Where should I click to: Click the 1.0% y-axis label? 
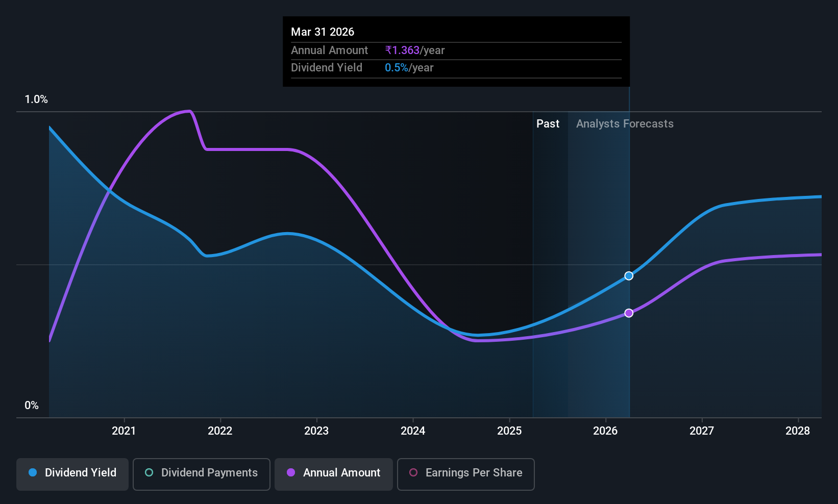(x=36, y=99)
